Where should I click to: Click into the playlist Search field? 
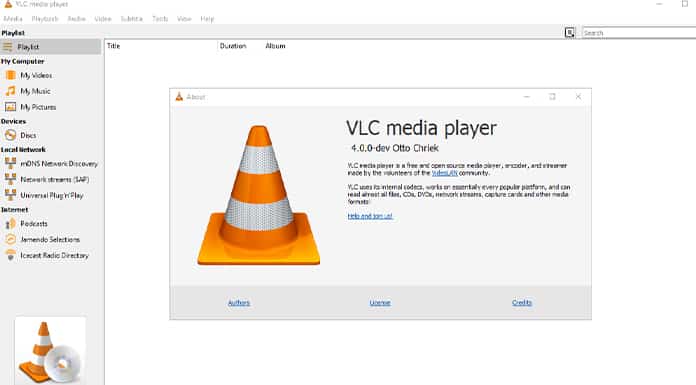639,33
